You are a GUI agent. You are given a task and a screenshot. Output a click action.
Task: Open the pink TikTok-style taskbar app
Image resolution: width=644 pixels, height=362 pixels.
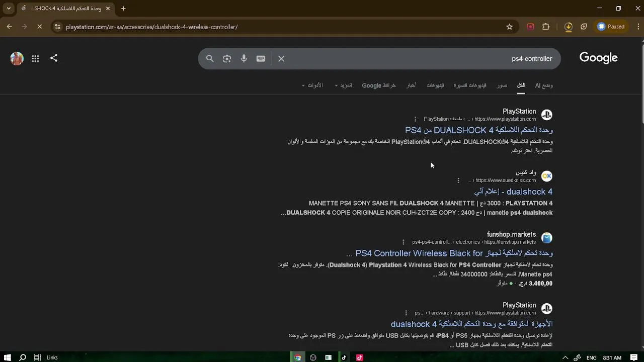(x=359, y=357)
